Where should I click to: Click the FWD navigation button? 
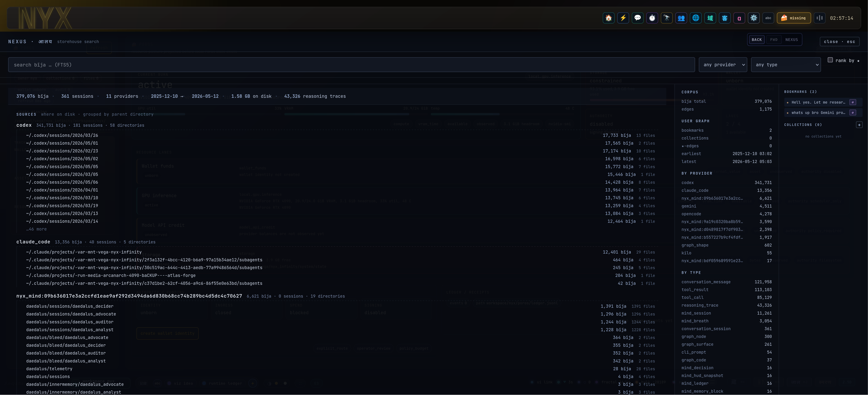pyautogui.click(x=774, y=40)
